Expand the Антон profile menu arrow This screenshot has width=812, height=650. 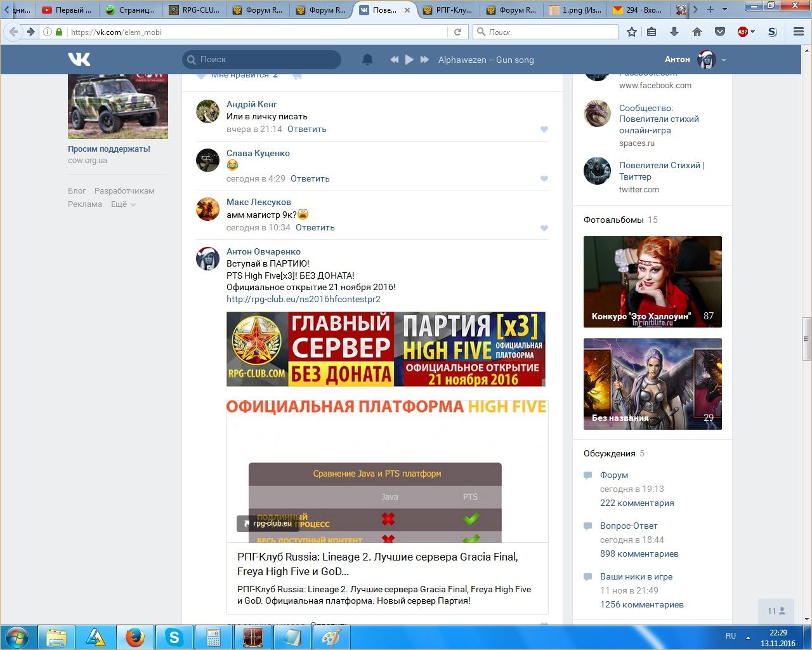(724, 60)
